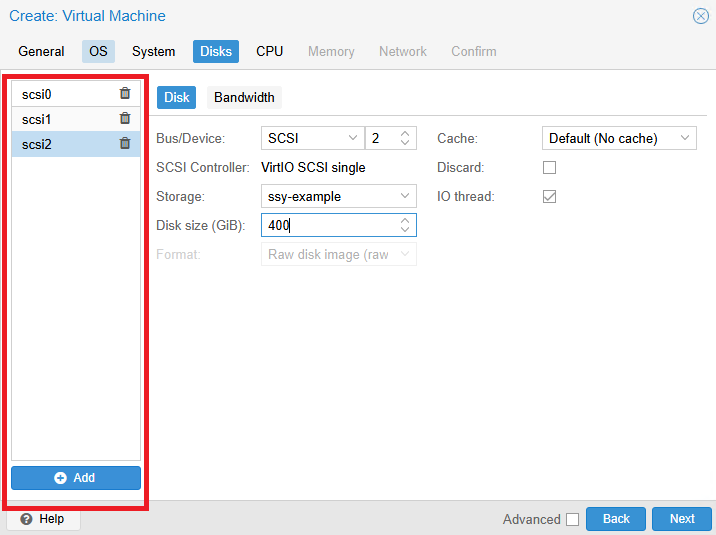Click the trash icon next to scsi1
The height and width of the screenshot is (535, 716).
tap(125, 119)
